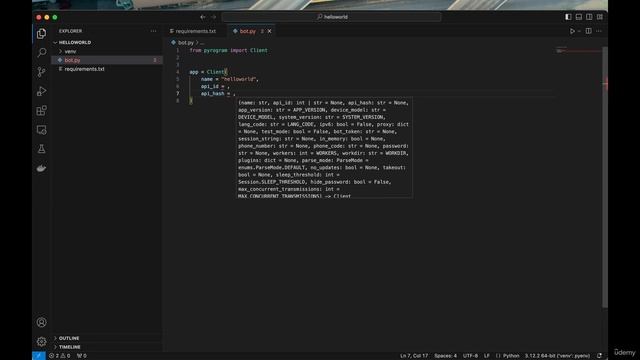The image size is (640, 360).
Task: Show errors and warnings in status bar
Action: click(x=60, y=356)
